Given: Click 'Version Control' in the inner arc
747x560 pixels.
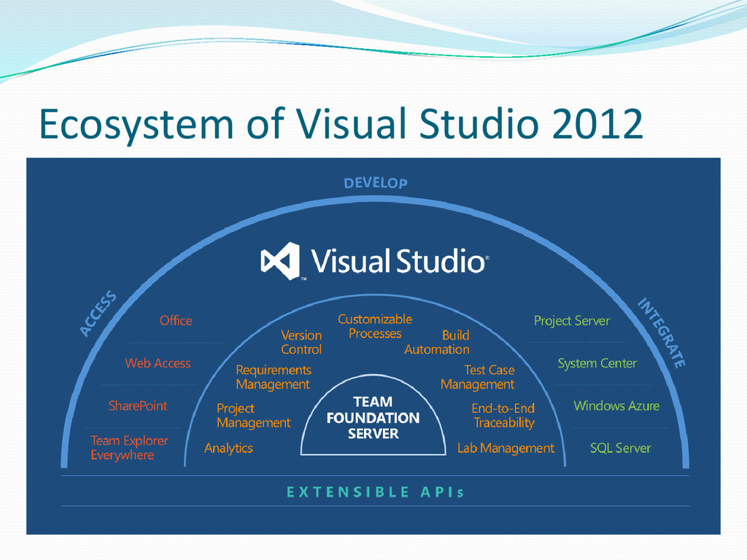Looking at the screenshot, I should (301, 342).
